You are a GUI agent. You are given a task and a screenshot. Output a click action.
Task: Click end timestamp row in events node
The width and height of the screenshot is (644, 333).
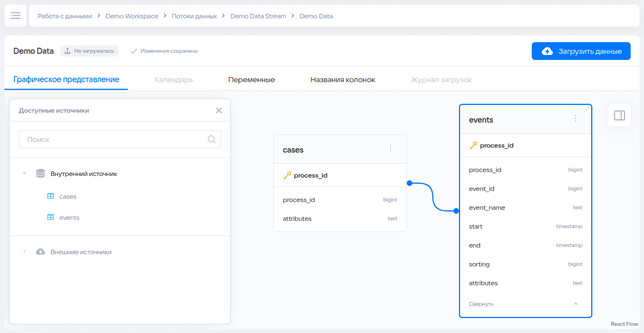click(526, 245)
